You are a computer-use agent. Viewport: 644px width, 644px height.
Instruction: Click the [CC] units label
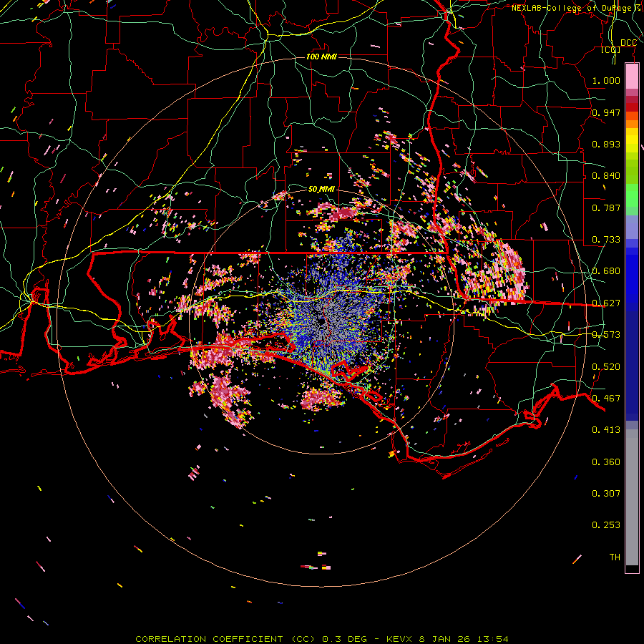click(610, 50)
